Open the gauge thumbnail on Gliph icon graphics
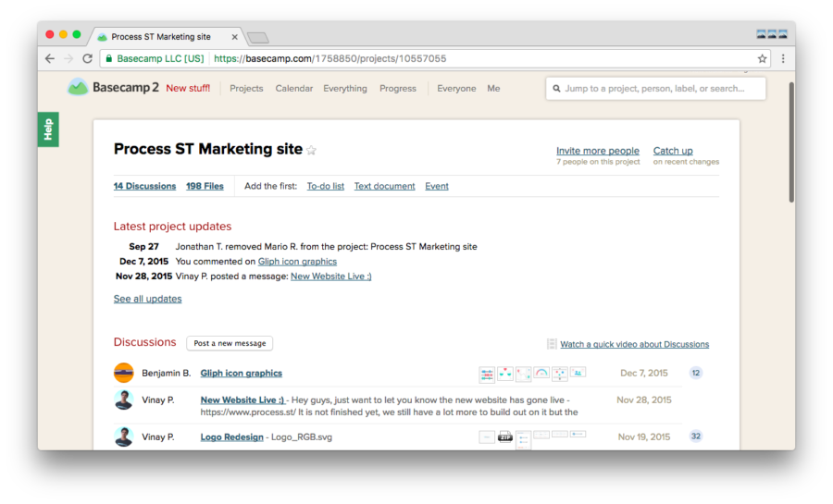833x504 pixels. [541, 373]
